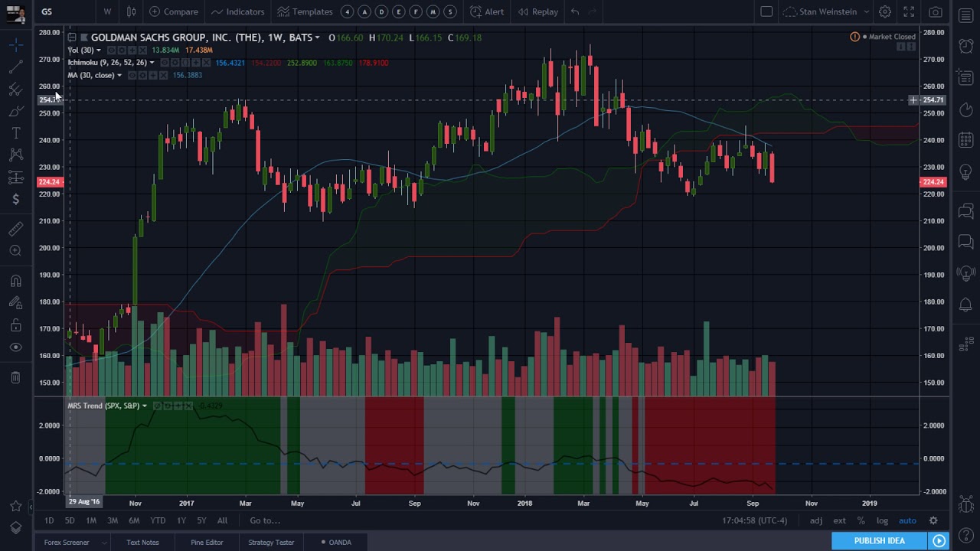
Task: Open chart settings gear in top toolbar
Action: 885,11
